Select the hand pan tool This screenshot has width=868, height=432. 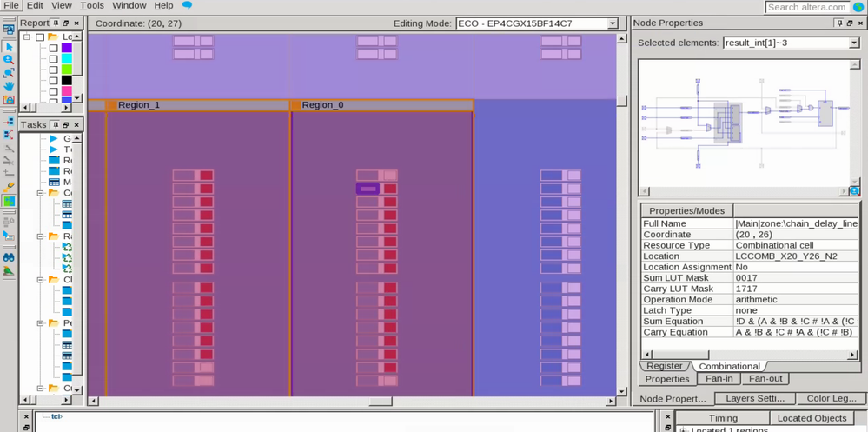pyautogui.click(x=9, y=86)
